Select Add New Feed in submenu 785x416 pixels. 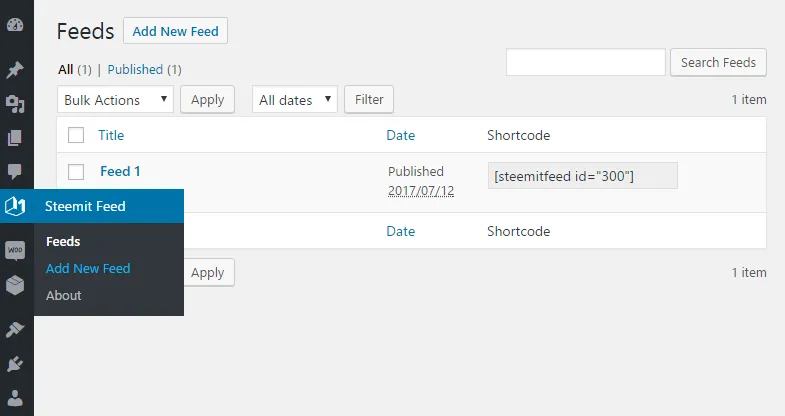88,268
